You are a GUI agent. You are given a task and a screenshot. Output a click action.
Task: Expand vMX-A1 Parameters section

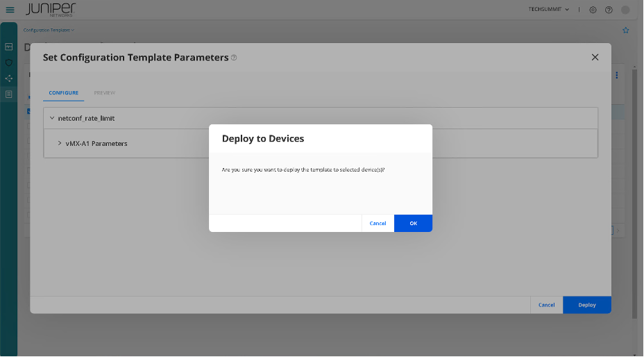[60, 143]
